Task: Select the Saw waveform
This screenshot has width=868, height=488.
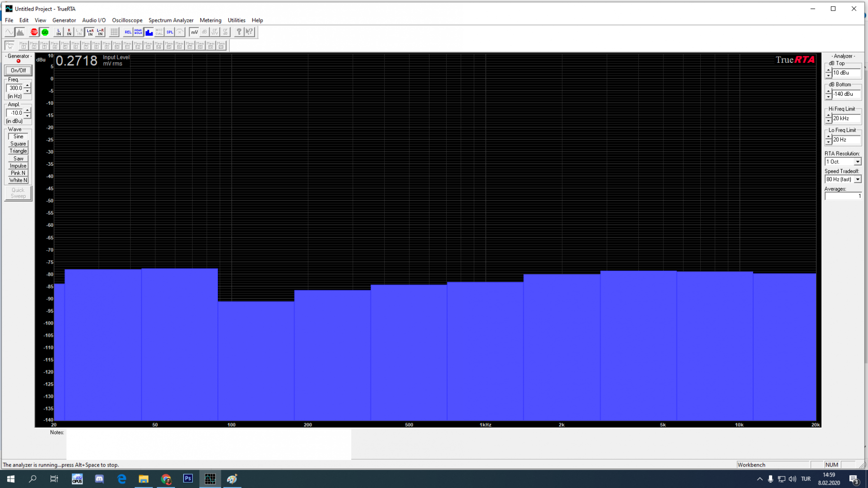Action: point(18,158)
